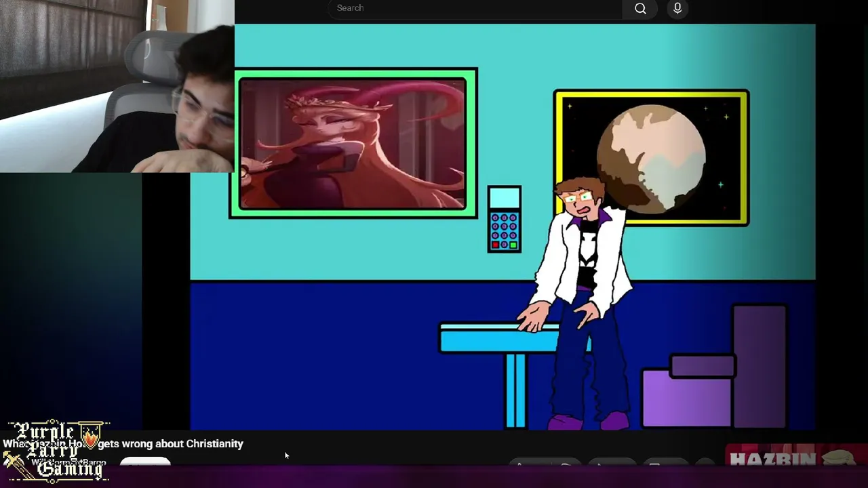This screenshot has width=868, height=488.
Task: Click the cartoon video player to pause
Action: click(502, 227)
